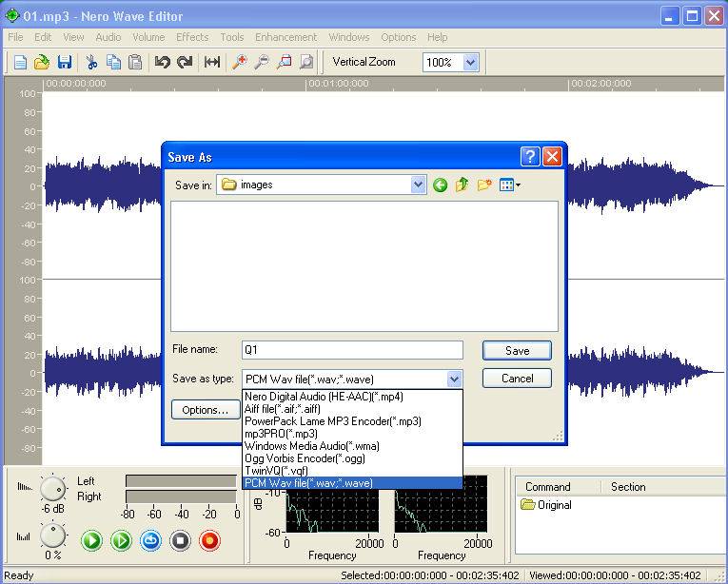Click the Undo arrow icon
Screen dimensions: 728x584
coord(162,62)
